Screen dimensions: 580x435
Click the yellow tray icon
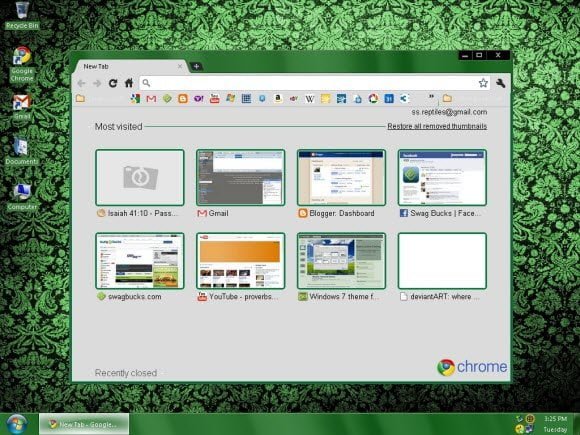tap(520, 429)
